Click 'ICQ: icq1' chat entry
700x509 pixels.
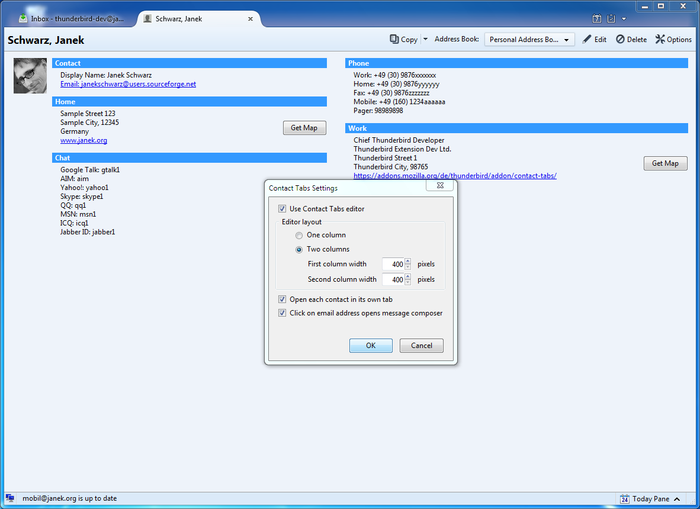(75, 223)
